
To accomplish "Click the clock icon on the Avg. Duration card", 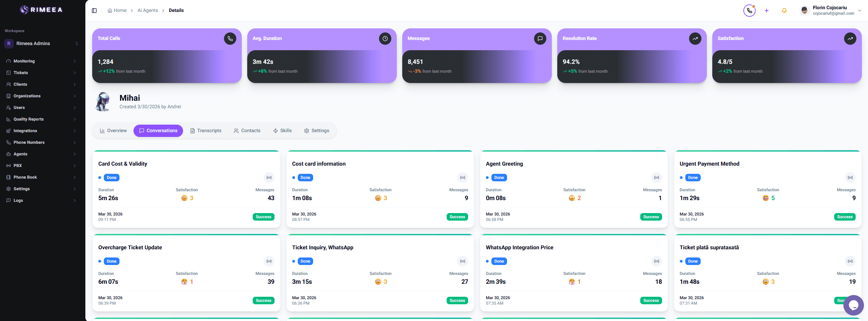I will (x=385, y=38).
